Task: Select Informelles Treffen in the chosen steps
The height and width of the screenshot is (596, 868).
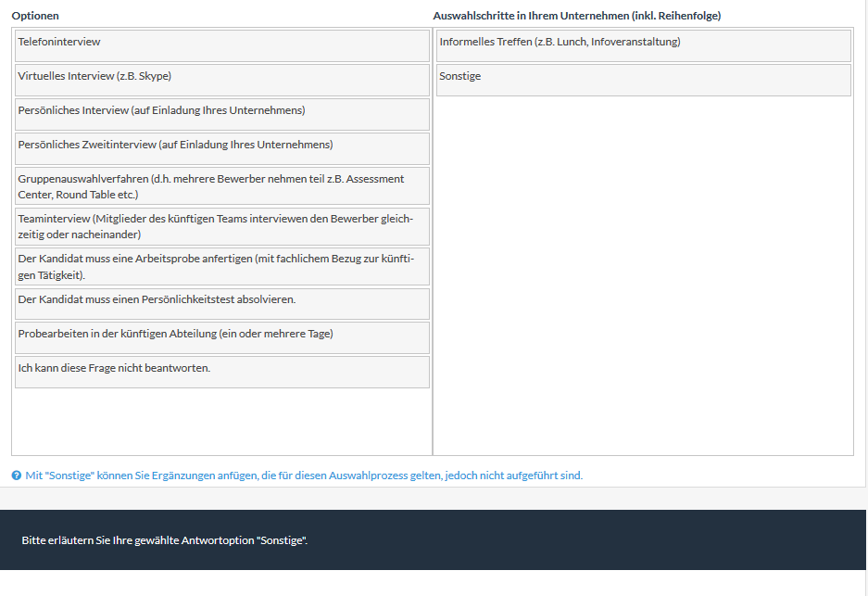Action: [x=643, y=45]
